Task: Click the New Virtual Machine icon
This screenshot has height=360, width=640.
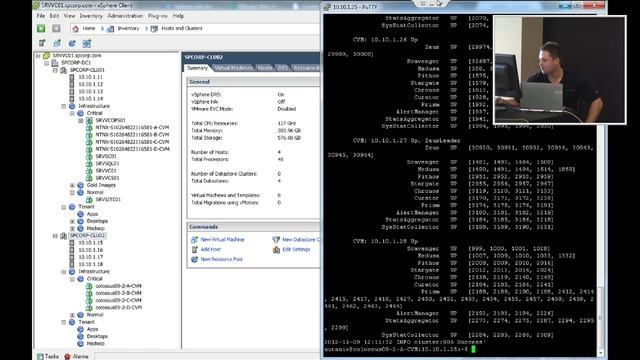Action: click(x=194, y=240)
